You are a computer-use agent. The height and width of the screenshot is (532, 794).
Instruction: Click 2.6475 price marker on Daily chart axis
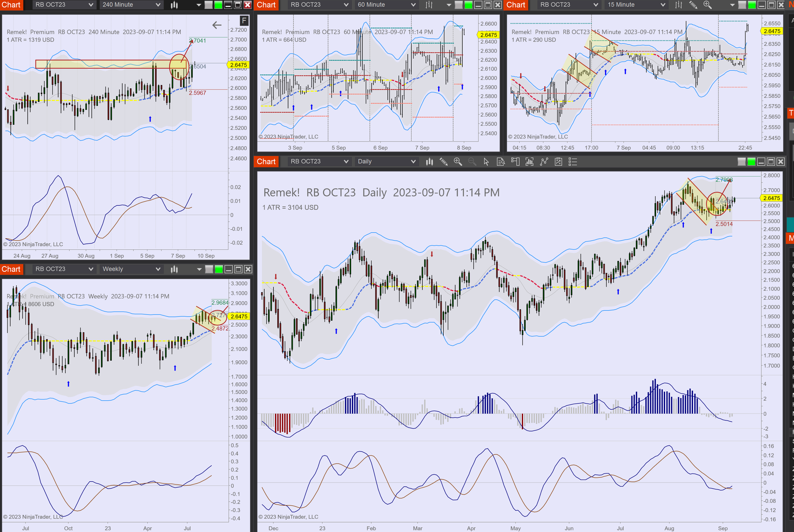click(x=771, y=198)
